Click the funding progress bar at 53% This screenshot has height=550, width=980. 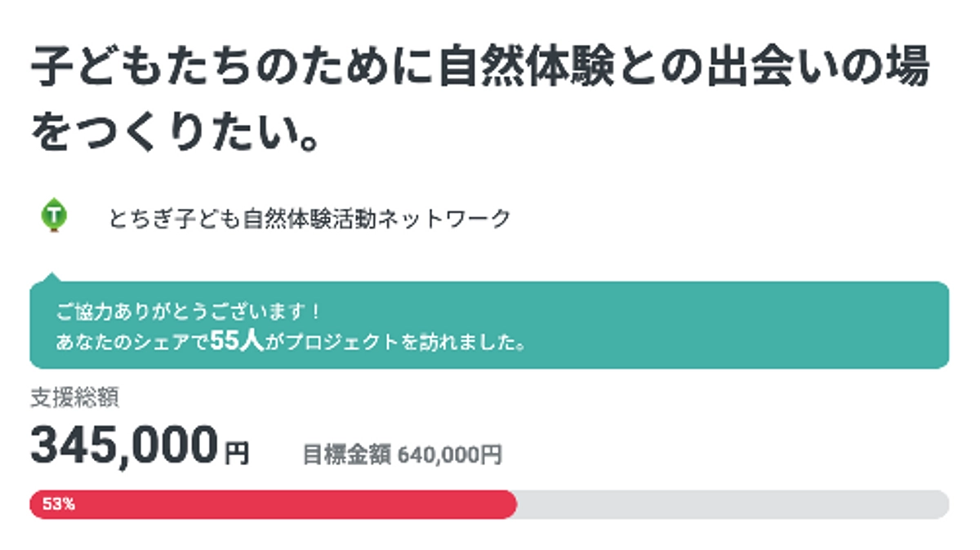(490, 504)
